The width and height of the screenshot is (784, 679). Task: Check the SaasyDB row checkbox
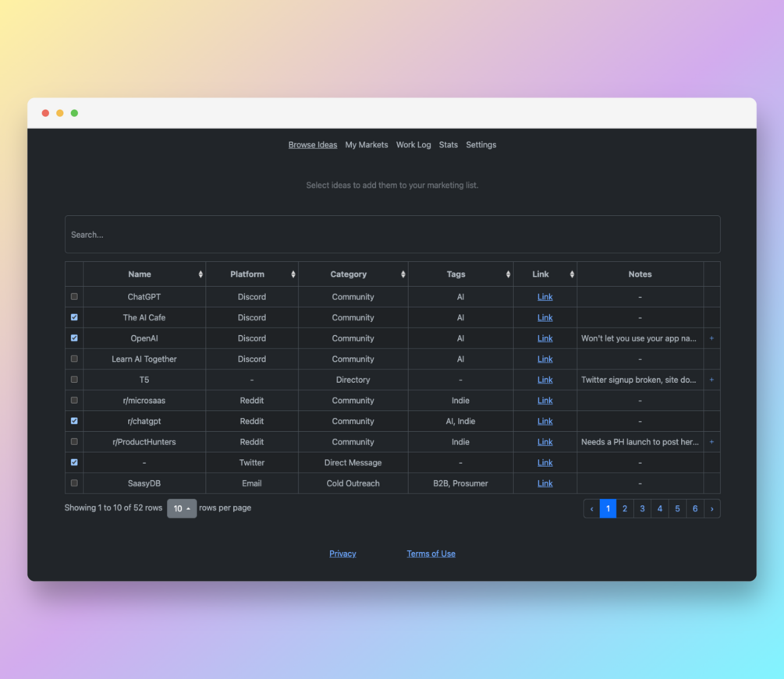(74, 483)
